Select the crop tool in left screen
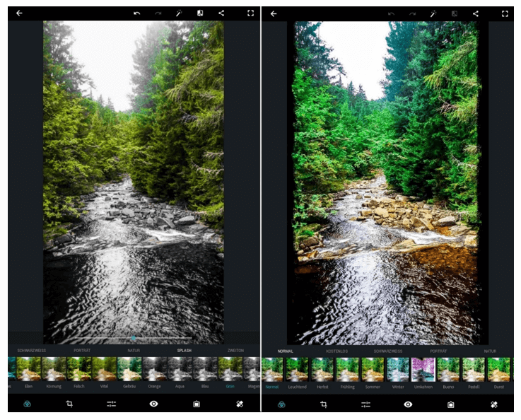Screen dimensions: 521x420 click(69, 404)
